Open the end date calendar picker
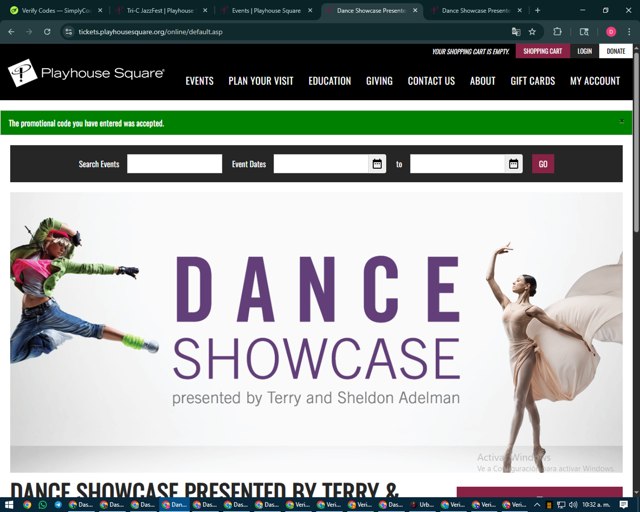The width and height of the screenshot is (640, 512). click(x=513, y=164)
